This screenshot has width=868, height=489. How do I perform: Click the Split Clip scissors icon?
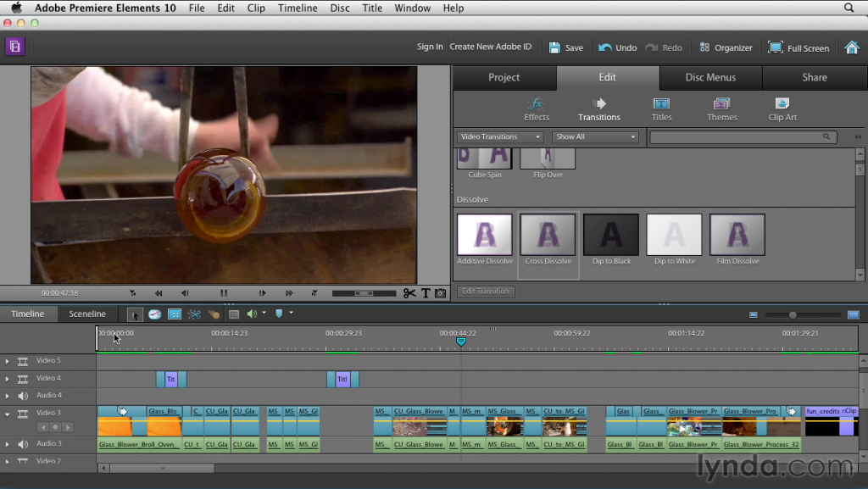[x=409, y=293]
